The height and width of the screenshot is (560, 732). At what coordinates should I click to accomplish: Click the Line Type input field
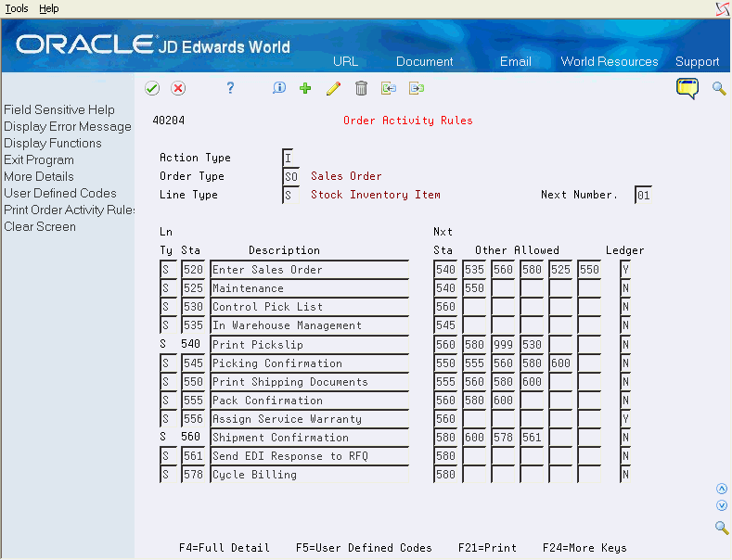[x=290, y=195]
